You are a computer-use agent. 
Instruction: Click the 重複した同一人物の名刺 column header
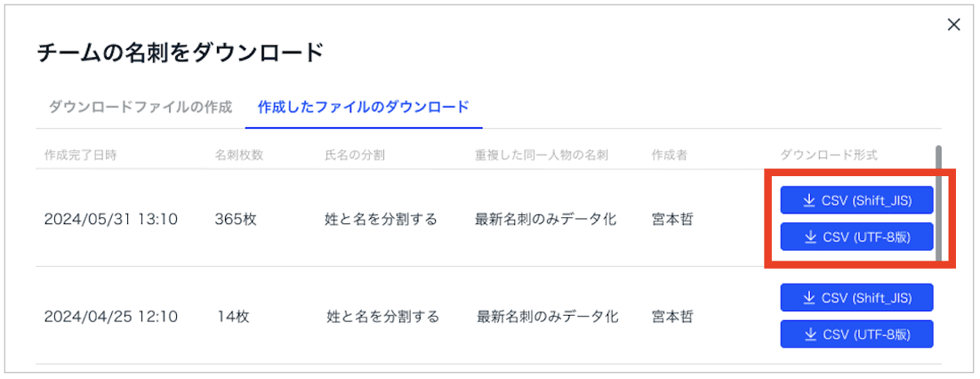pyautogui.click(x=541, y=155)
